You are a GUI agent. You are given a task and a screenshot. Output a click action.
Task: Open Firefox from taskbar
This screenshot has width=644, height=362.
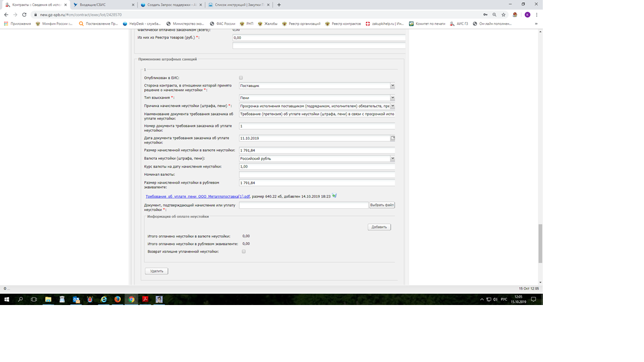(x=117, y=299)
